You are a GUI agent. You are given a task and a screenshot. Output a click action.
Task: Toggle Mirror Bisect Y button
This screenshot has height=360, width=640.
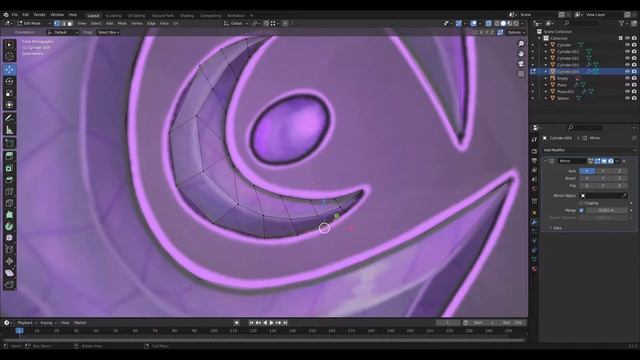coord(603,178)
